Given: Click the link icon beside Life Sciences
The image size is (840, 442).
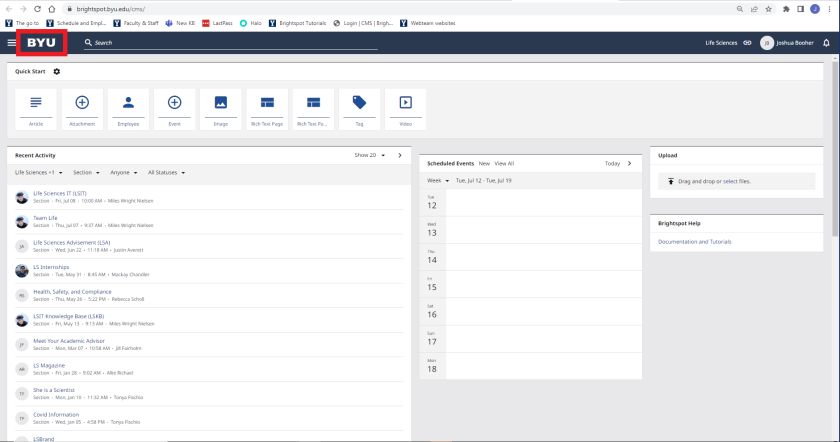Looking at the screenshot, I should pyautogui.click(x=747, y=43).
